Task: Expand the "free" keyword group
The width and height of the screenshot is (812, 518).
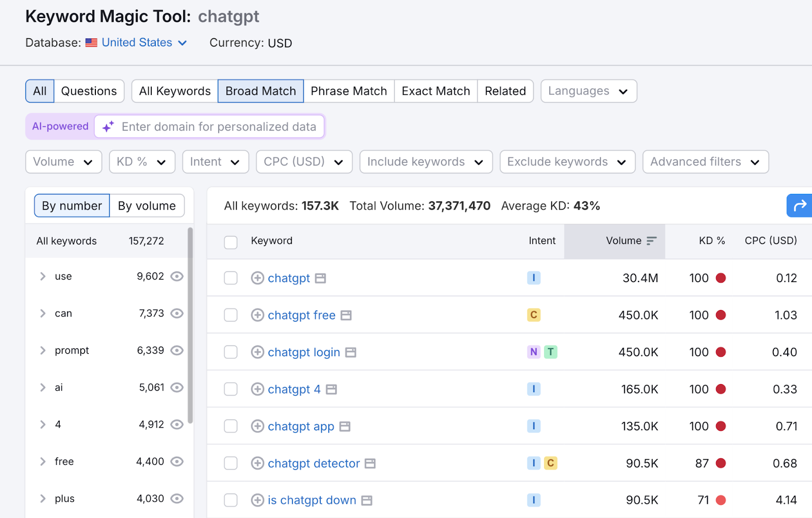Action: pos(43,461)
